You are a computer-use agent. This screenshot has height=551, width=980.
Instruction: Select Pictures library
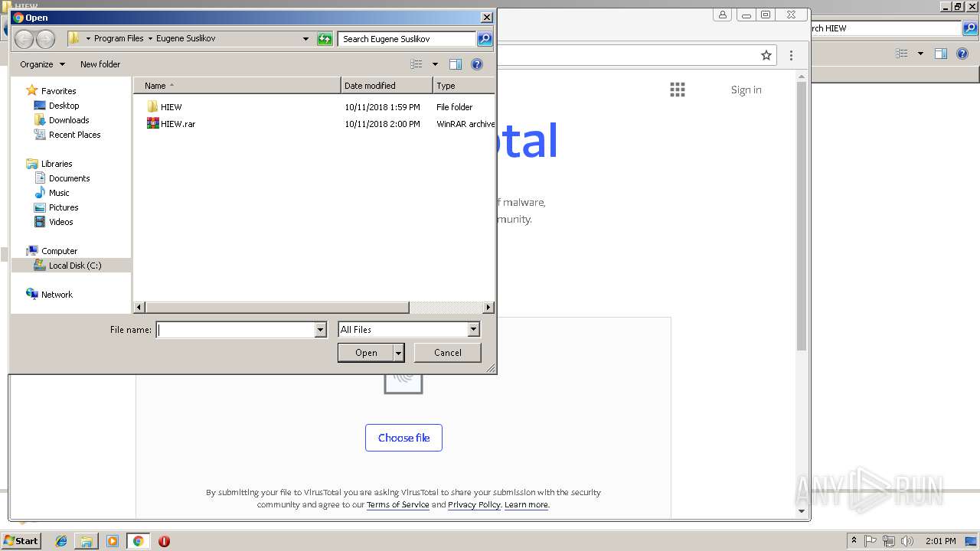tap(64, 207)
